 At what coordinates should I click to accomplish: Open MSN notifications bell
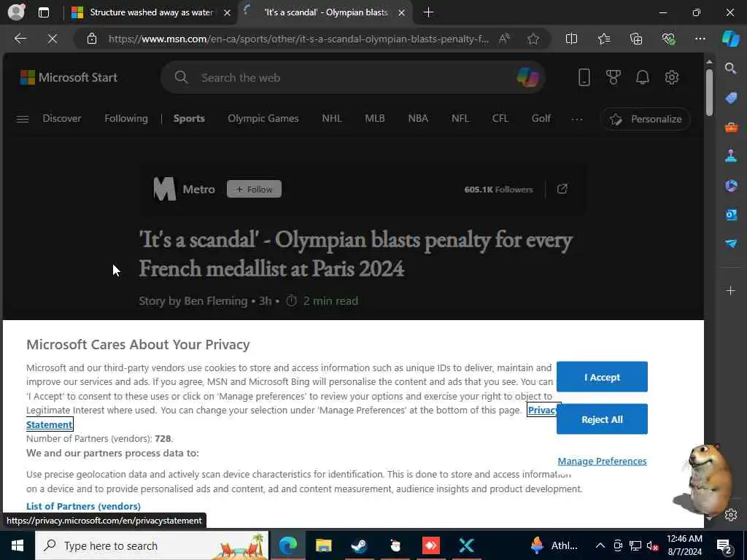click(642, 77)
